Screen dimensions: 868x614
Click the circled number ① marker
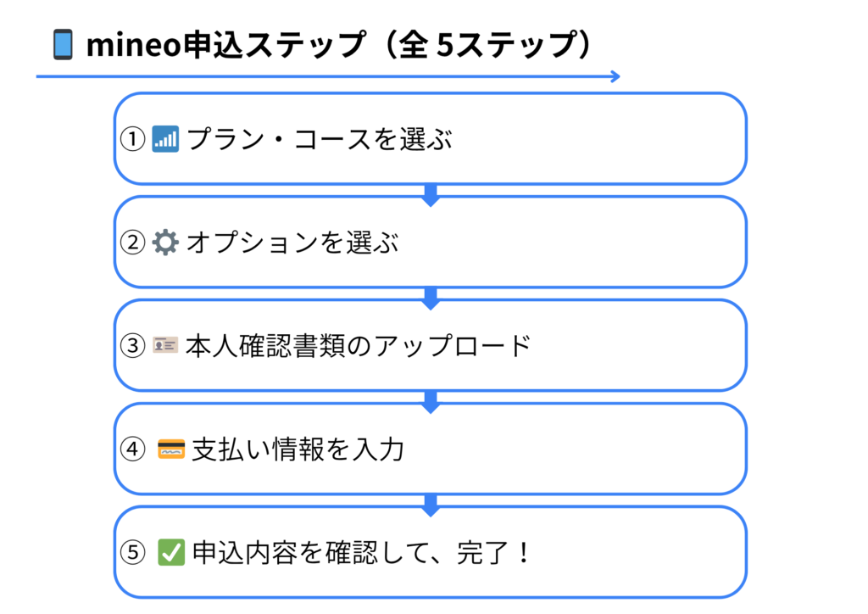click(133, 139)
